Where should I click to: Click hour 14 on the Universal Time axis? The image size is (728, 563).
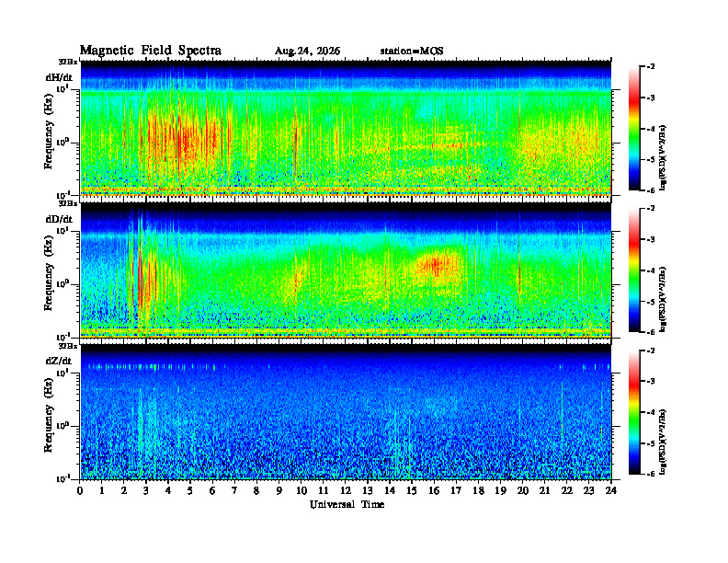point(390,491)
